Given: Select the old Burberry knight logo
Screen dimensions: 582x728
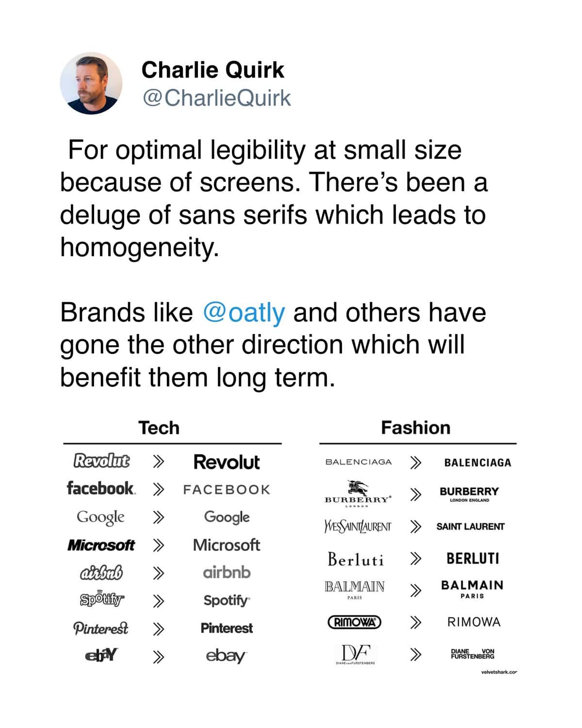Looking at the screenshot, I should 358,493.
